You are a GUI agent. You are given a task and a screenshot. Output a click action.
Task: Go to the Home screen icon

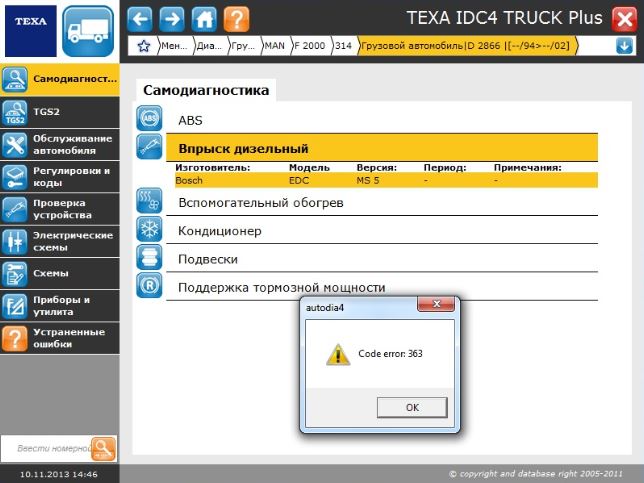coord(204,19)
